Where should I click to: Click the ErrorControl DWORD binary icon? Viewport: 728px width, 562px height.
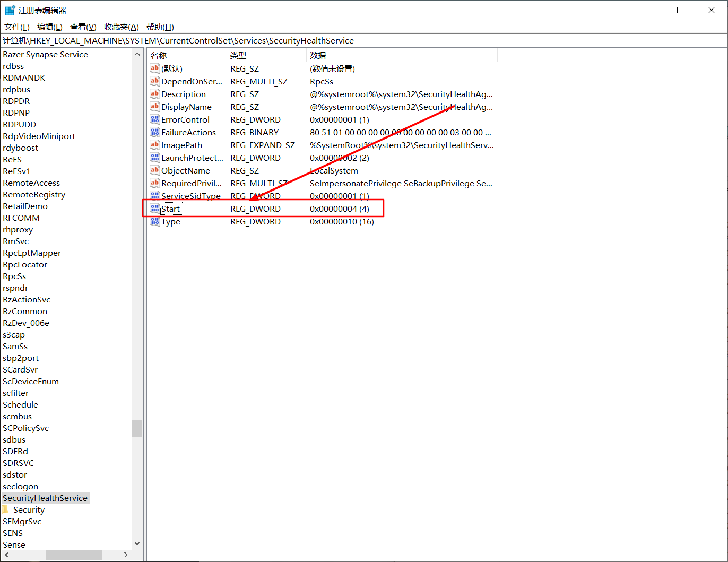click(155, 119)
